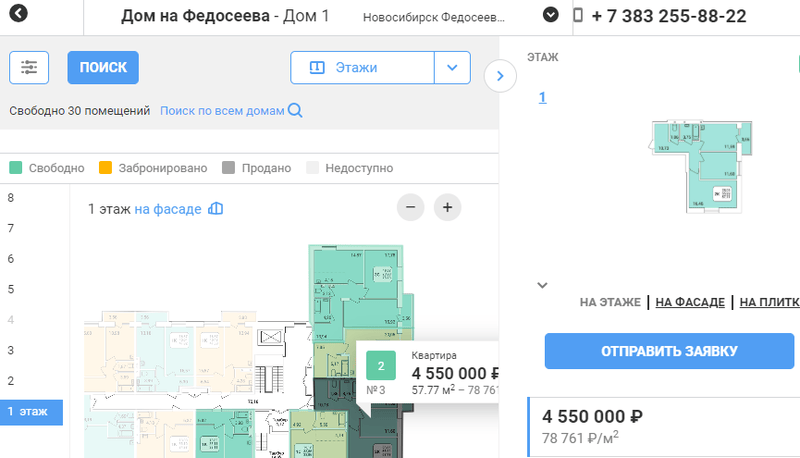Expand the Этажи view dropdown arrow
Screen dimensions: 800x458
tap(451, 68)
